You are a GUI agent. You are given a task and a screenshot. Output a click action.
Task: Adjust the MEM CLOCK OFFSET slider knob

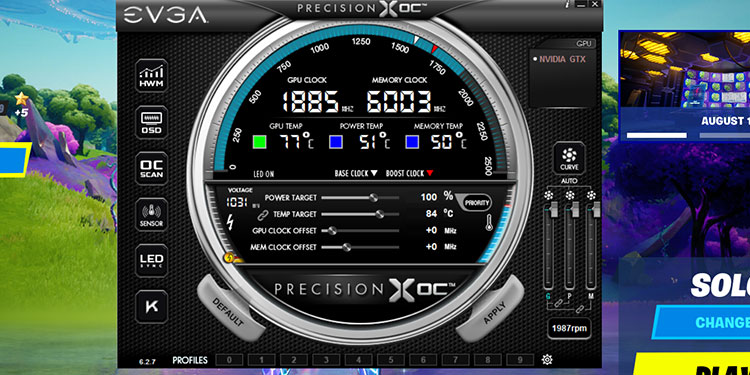pyautogui.click(x=347, y=247)
